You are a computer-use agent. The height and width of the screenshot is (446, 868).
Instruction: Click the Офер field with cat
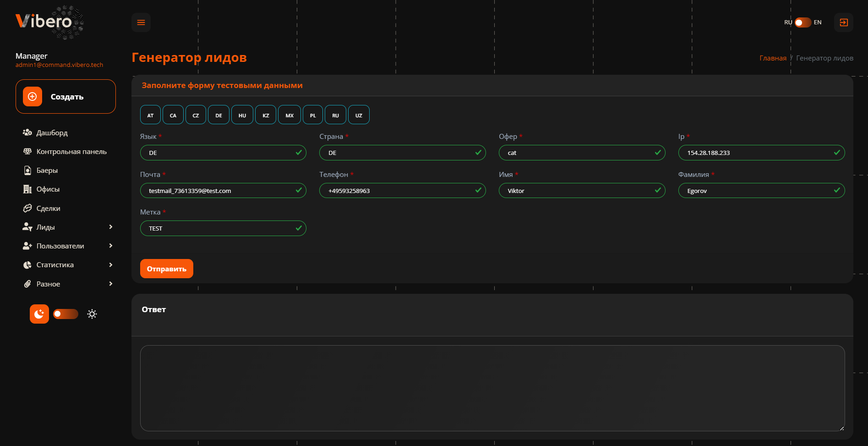582,153
